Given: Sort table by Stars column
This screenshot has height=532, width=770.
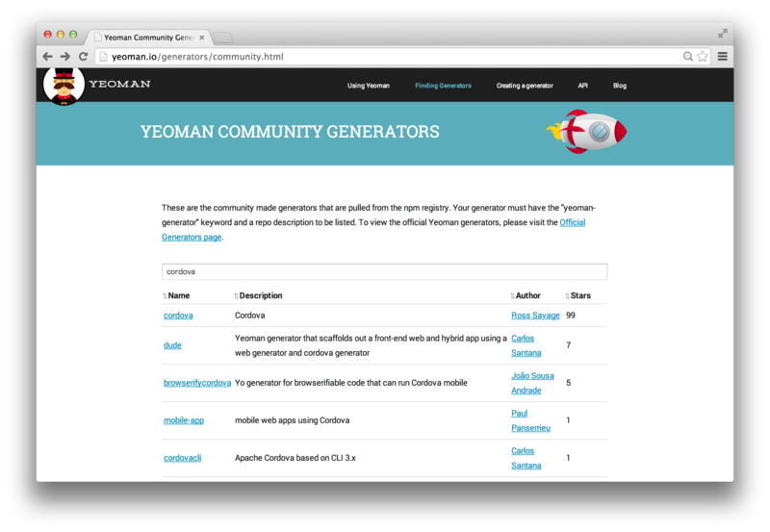Looking at the screenshot, I should pyautogui.click(x=578, y=295).
